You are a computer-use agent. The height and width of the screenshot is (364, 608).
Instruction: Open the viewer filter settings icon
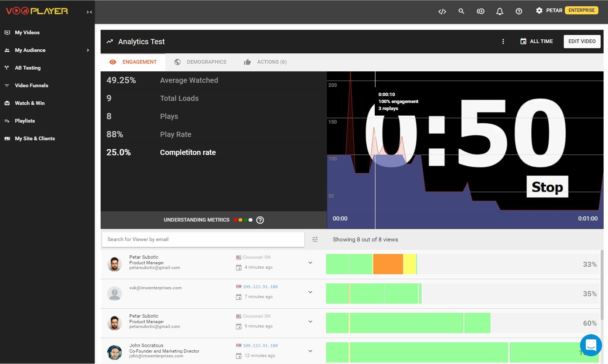coord(315,240)
